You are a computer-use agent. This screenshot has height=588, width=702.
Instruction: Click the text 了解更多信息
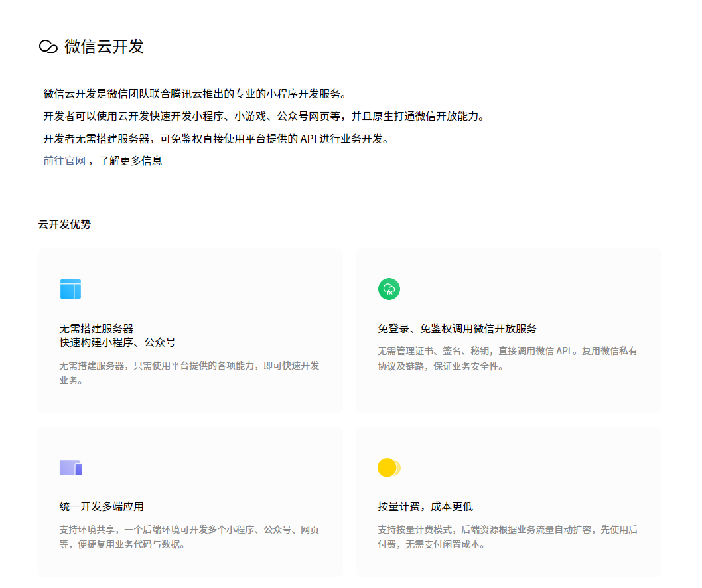click(130, 161)
